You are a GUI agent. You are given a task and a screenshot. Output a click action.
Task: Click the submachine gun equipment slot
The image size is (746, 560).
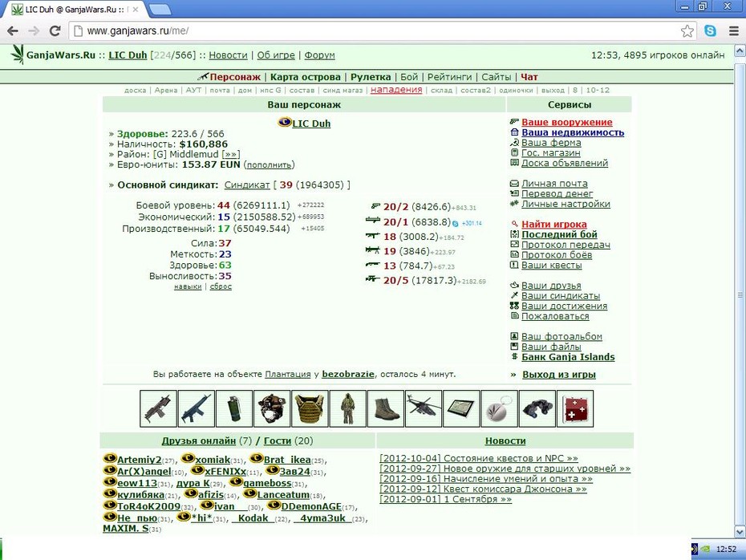tap(159, 408)
